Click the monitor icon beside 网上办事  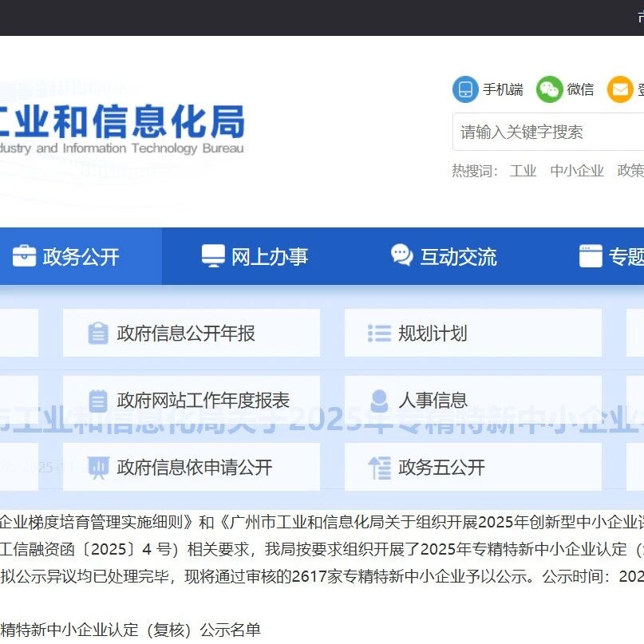coord(213,256)
